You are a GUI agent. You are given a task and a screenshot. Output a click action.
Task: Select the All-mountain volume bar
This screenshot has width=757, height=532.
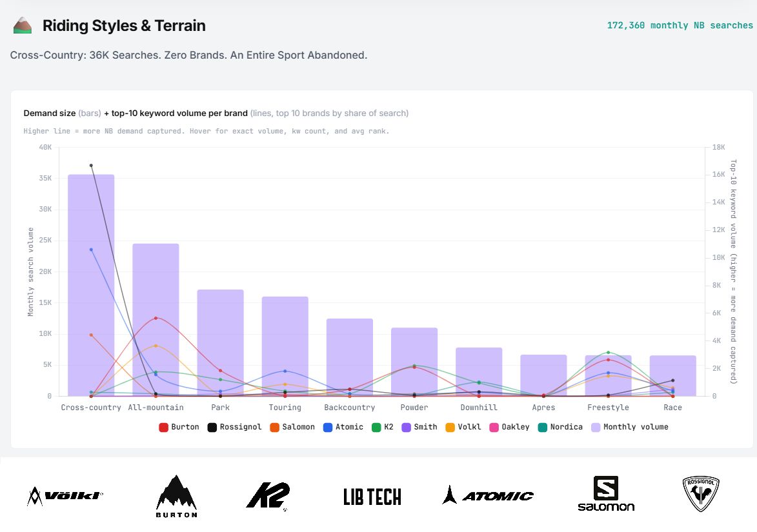(x=156, y=320)
